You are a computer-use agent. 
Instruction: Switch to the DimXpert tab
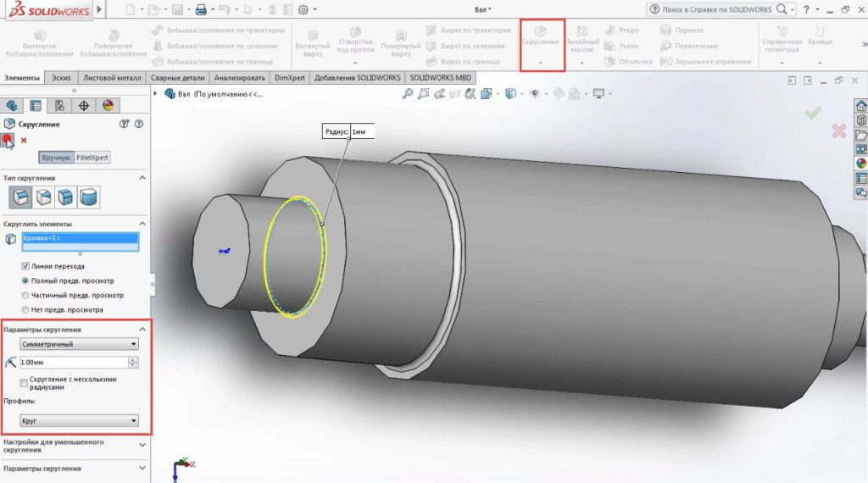click(x=290, y=77)
